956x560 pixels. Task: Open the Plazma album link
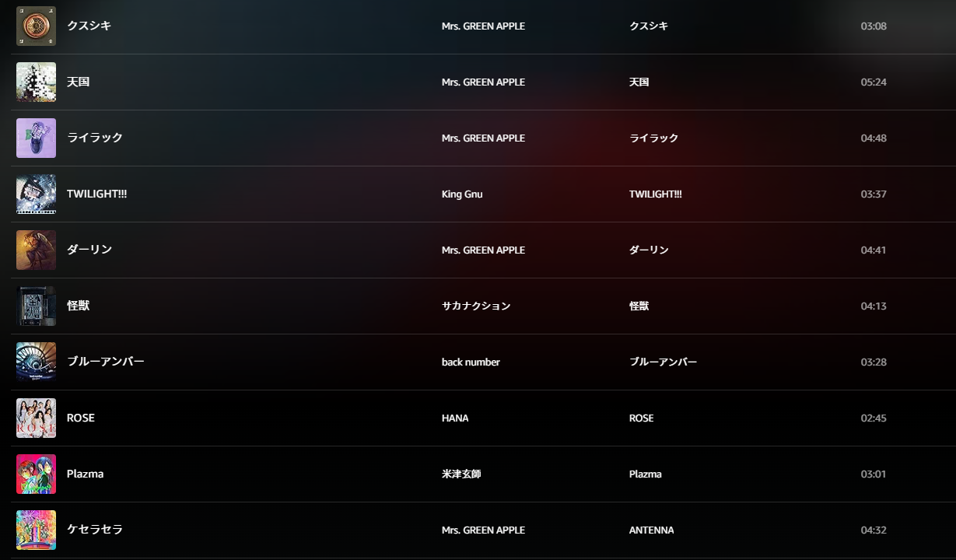pos(645,474)
